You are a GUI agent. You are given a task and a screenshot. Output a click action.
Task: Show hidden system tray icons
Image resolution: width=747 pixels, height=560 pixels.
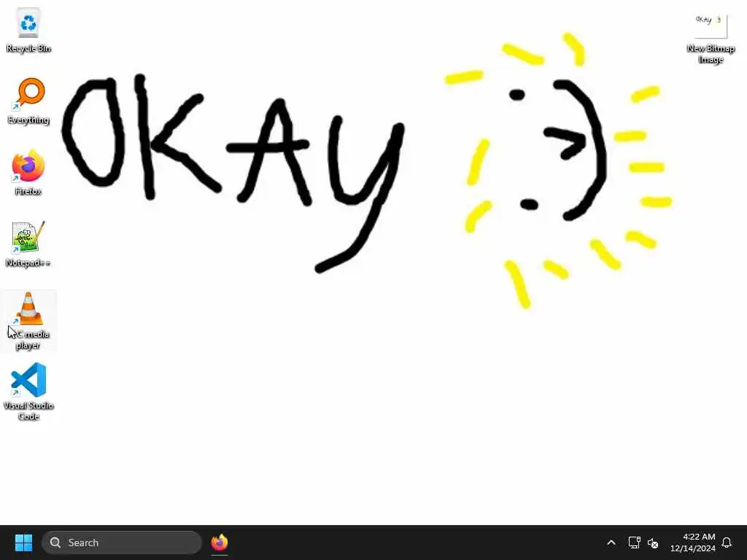(611, 542)
